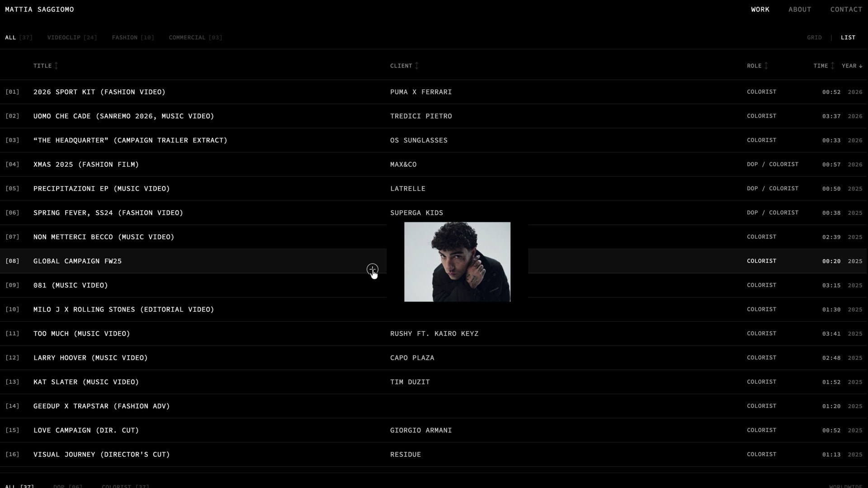Click client Capo Plaza

(x=412, y=358)
